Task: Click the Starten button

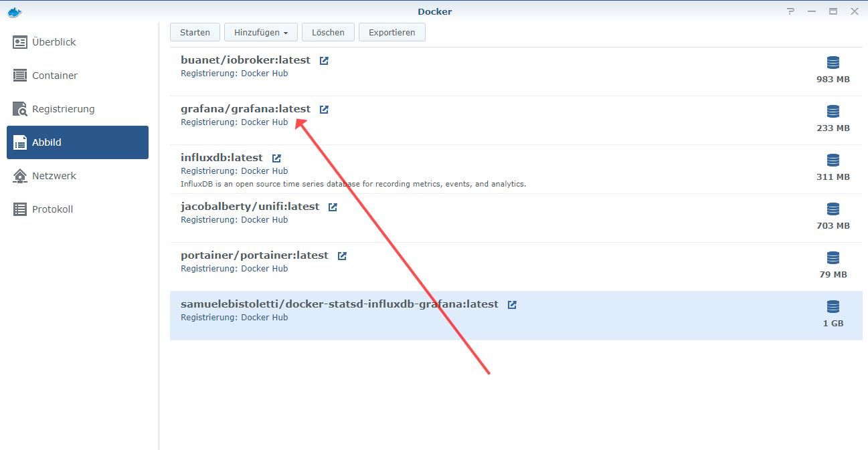Action: tap(195, 32)
